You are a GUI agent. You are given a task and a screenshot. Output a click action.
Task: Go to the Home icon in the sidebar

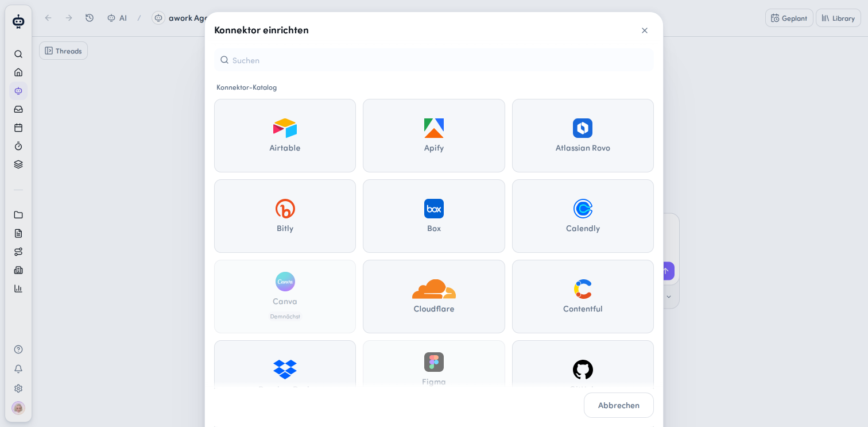[18, 72]
